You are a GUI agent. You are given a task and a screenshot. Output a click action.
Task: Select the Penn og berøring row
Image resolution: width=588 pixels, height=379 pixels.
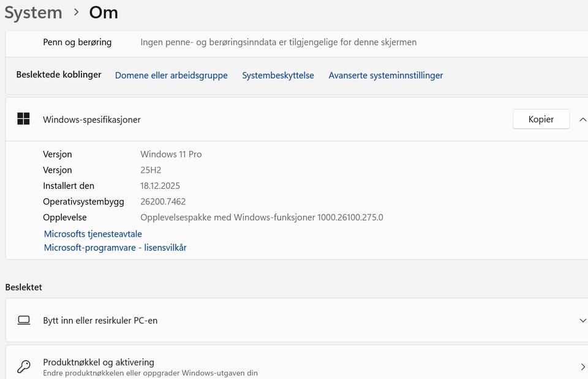pyautogui.click(x=77, y=42)
